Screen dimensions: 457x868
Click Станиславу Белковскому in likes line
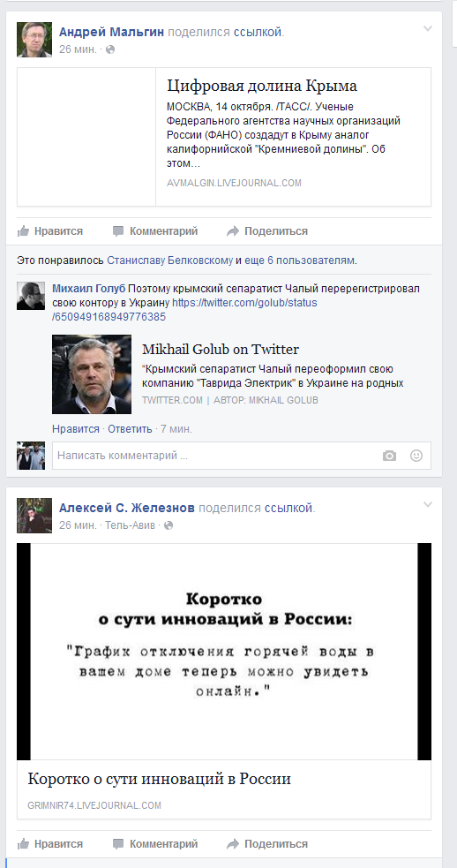click(x=170, y=260)
